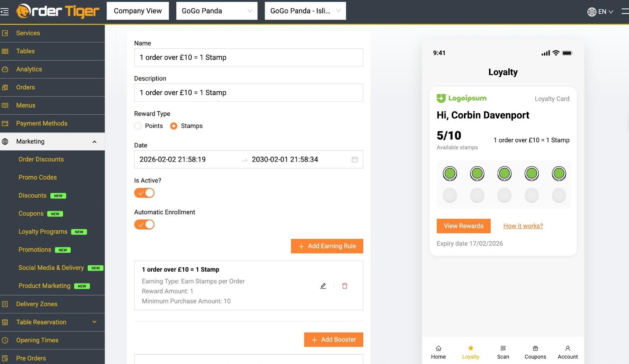The width and height of the screenshot is (629, 364).
Task: Click "Expiry date 17/02/2026" text
Action: pyautogui.click(x=470, y=244)
